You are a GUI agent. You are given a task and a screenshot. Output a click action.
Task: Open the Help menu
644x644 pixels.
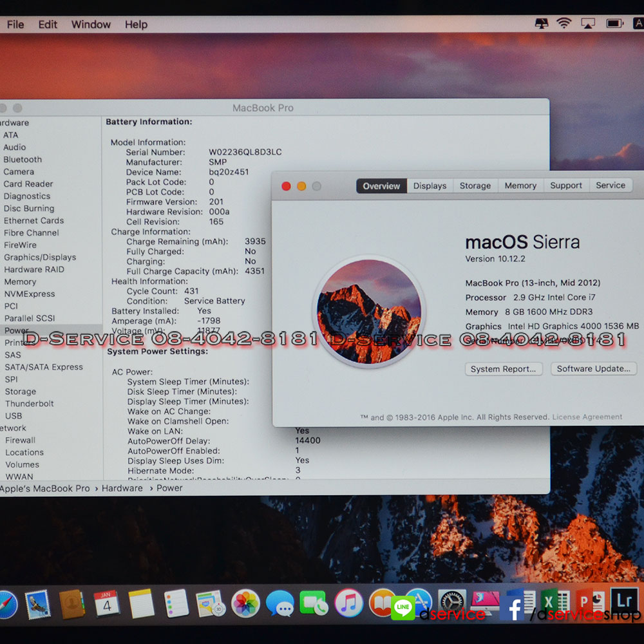point(136,24)
